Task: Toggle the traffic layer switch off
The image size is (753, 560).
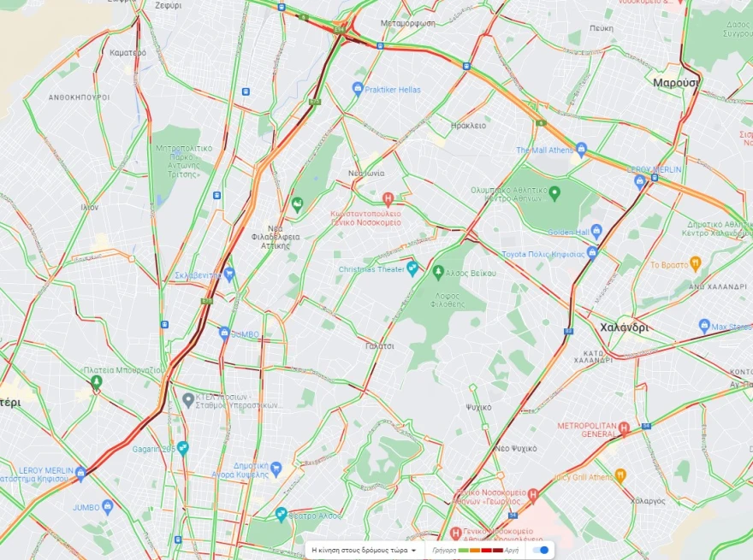Action: click(541, 550)
